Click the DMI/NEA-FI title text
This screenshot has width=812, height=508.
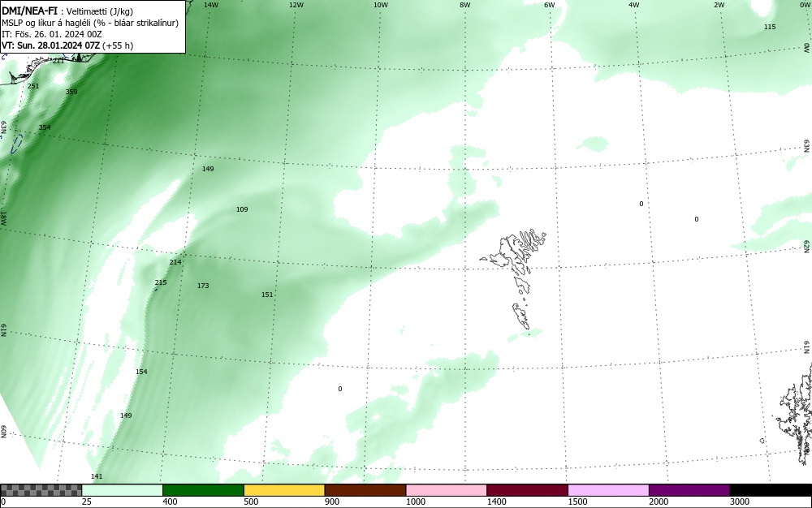pos(29,11)
